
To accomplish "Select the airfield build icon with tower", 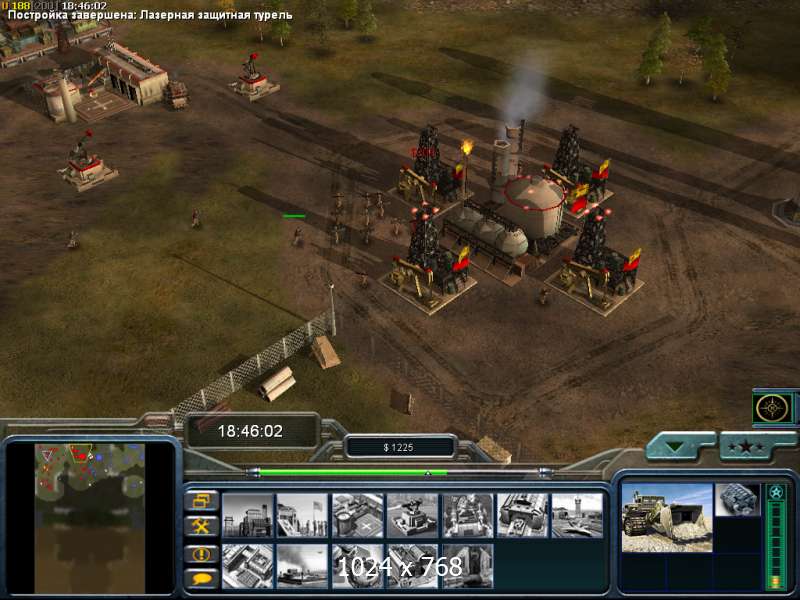I will [577, 515].
